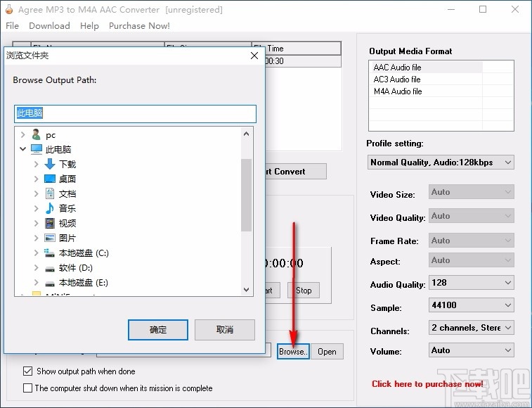Expand the 本地磁盘 (C:) node

37,253
